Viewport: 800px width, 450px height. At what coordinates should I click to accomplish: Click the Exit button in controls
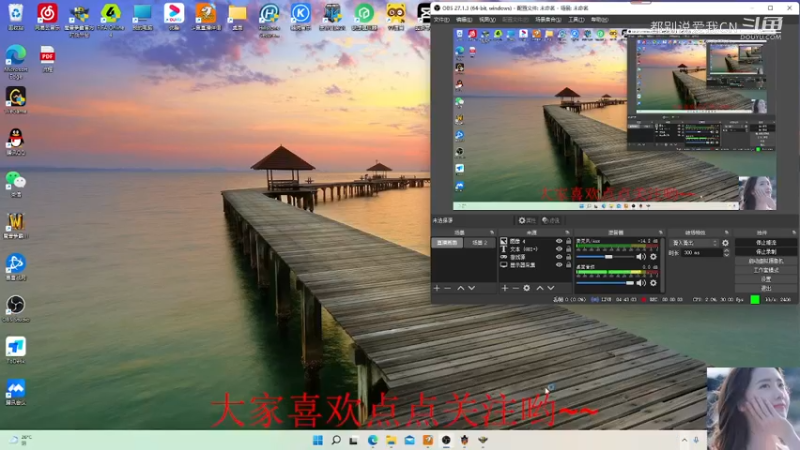[766, 288]
